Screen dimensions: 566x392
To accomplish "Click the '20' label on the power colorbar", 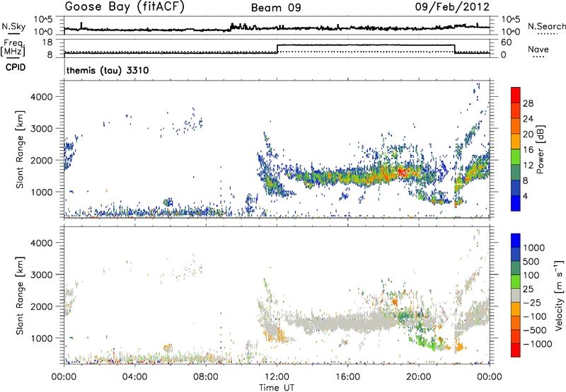I will tap(528, 134).
